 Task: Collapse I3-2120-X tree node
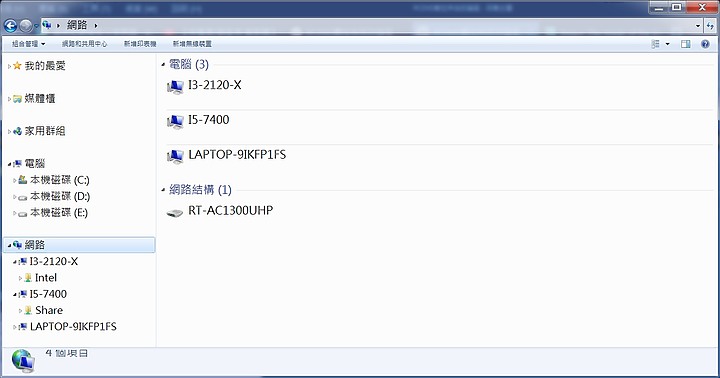[15, 262]
